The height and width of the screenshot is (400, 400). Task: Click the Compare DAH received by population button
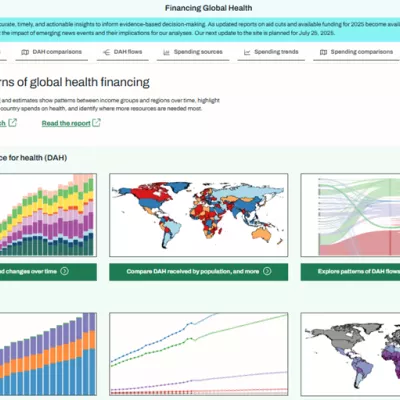[x=199, y=272]
